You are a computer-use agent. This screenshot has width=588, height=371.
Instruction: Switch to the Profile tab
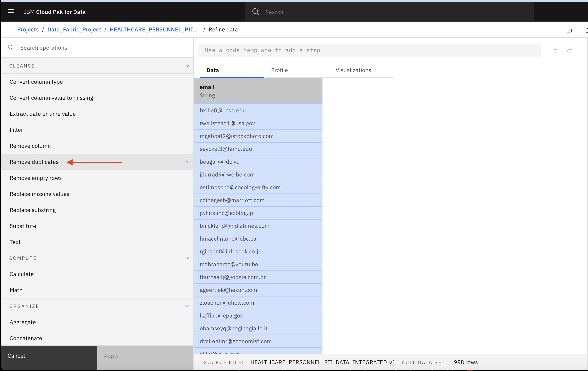[297, 70]
